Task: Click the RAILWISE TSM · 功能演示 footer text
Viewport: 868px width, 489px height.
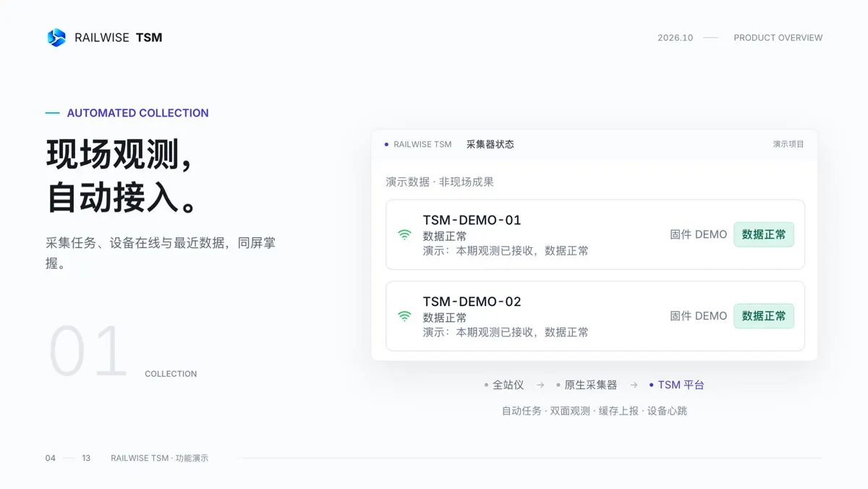Action: (x=159, y=458)
